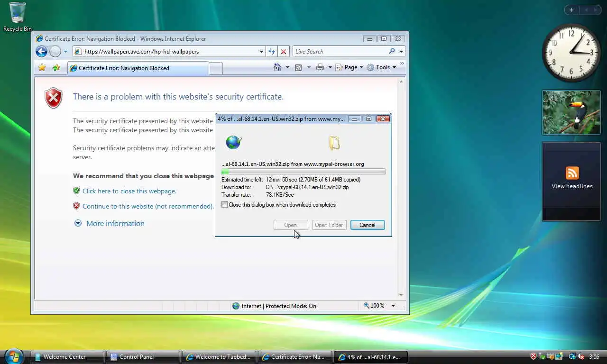The width and height of the screenshot is (607, 364).
Task: Click the download progress bar
Action: coord(303,172)
